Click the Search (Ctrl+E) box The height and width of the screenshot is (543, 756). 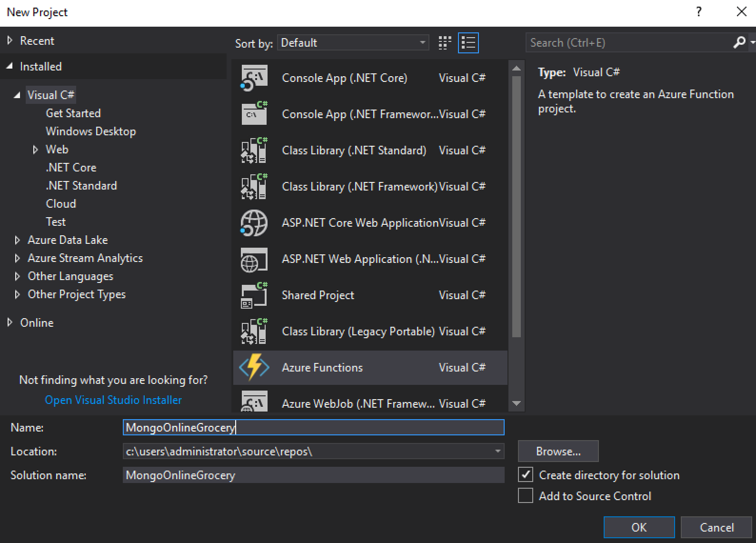coord(629,43)
